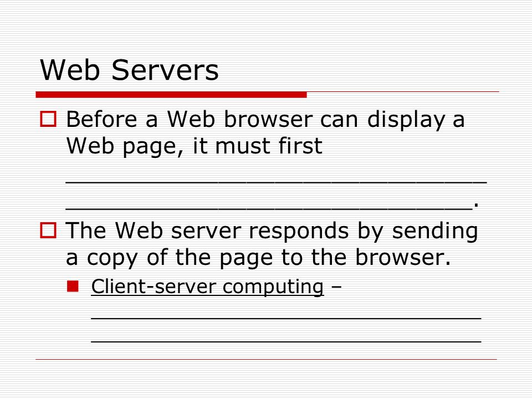
Task: Select the thin red line at the slide bottom
Action: (267, 359)
